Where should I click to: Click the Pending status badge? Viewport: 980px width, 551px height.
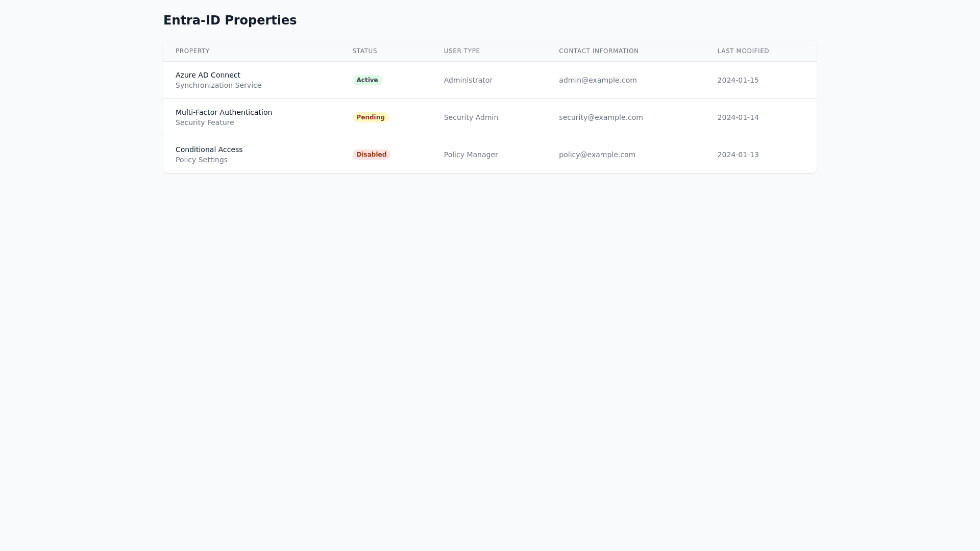[370, 117]
